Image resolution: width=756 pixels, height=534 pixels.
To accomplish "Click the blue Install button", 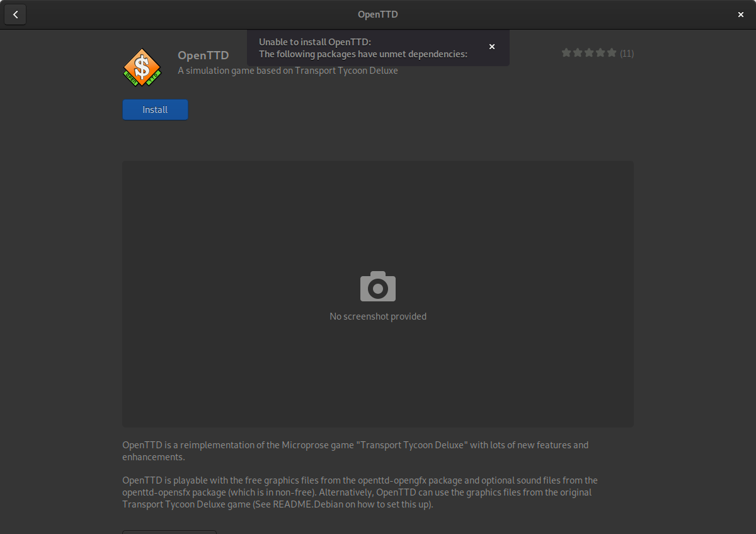I will (155, 110).
